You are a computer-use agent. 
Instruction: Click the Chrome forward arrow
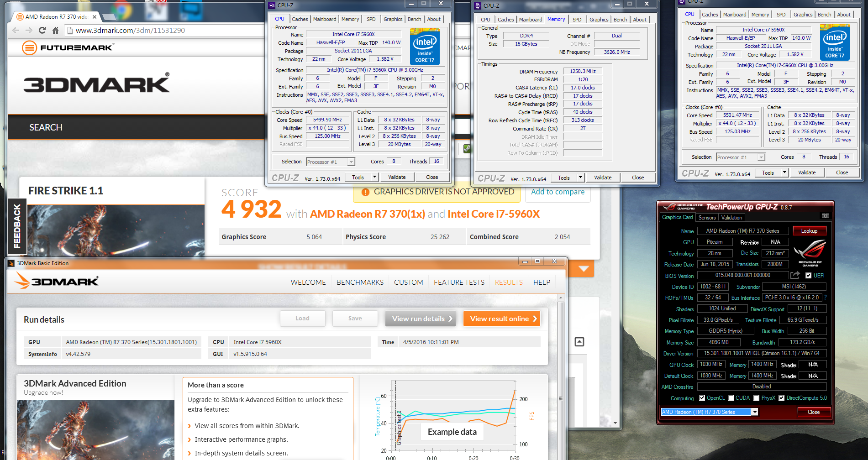click(x=29, y=30)
